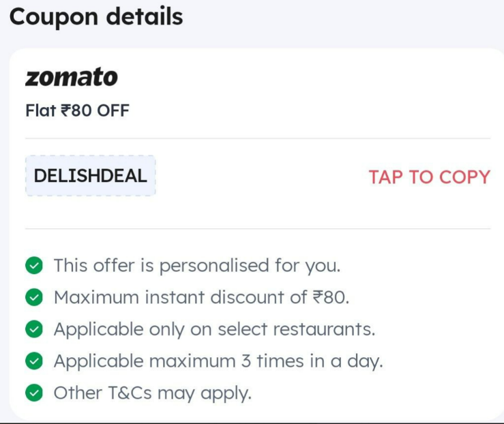The width and height of the screenshot is (504, 424).
Task: Click green checkmark beside select restaurants line
Action: point(33,329)
